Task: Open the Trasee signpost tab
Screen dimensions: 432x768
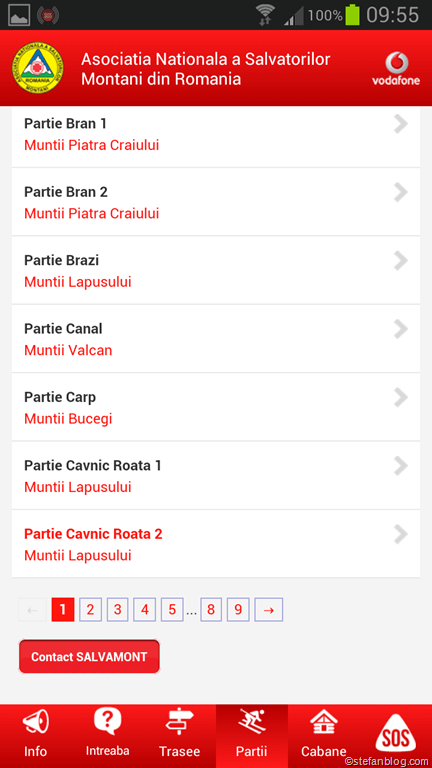Action: pyautogui.click(x=180, y=734)
